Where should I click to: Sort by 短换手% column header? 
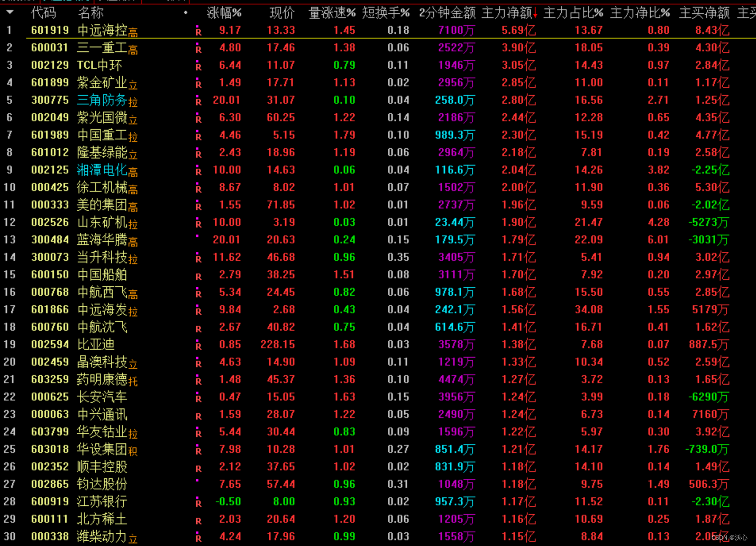(x=386, y=13)
